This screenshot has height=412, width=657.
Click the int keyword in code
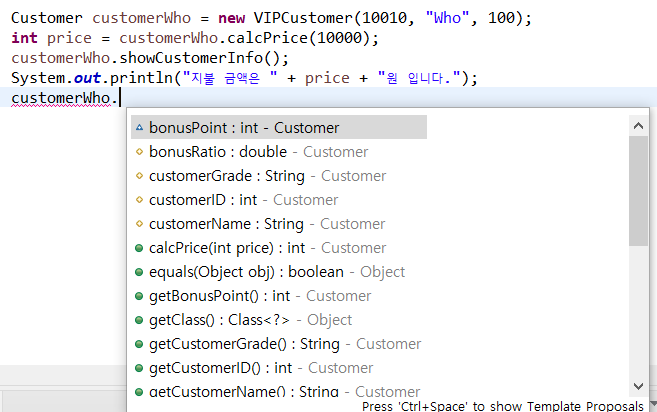pyautogui.click(x=24, y=38)
